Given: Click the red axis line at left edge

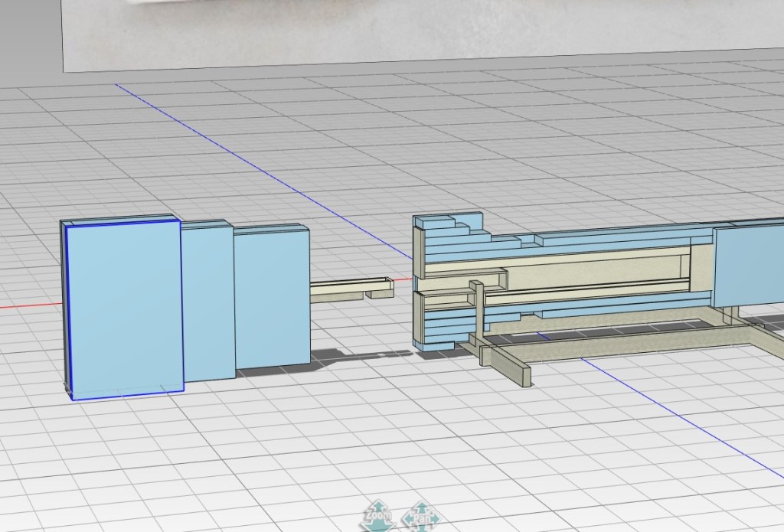Looking at the screenshot, I should (x=31, y=305).
